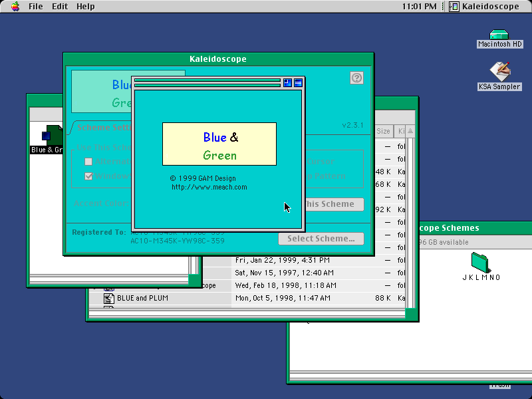The image size is (532, 399).
Task: Toggle the checked Window checkbox in Kaleidoscope
Action: click(88, 176)
